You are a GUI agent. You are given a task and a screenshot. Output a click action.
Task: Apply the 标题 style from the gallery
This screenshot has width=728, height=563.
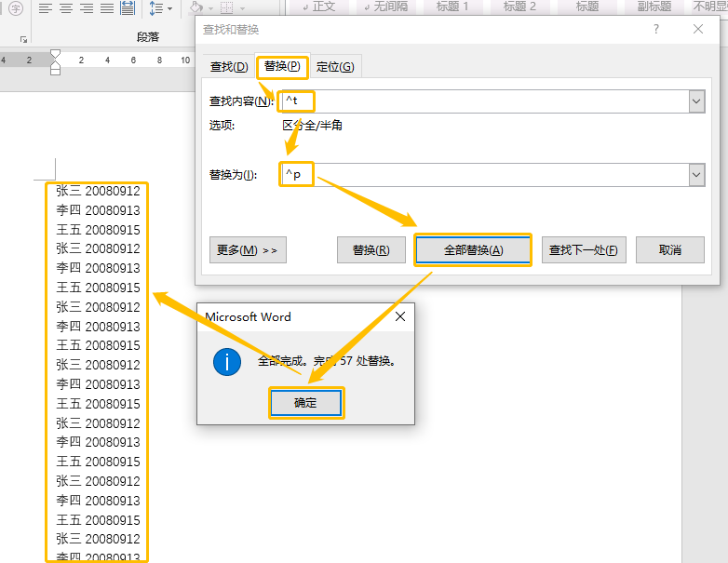point(586,7)
